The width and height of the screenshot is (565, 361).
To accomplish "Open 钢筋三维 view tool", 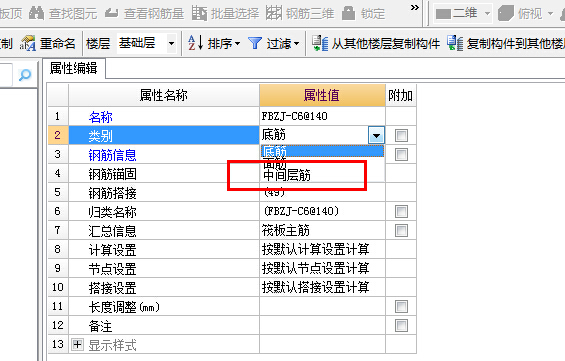I will tap(300, 13).
